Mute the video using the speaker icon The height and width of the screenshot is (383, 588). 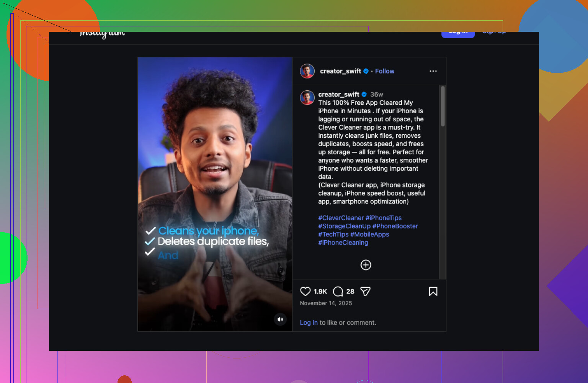[x=280, y=319]
